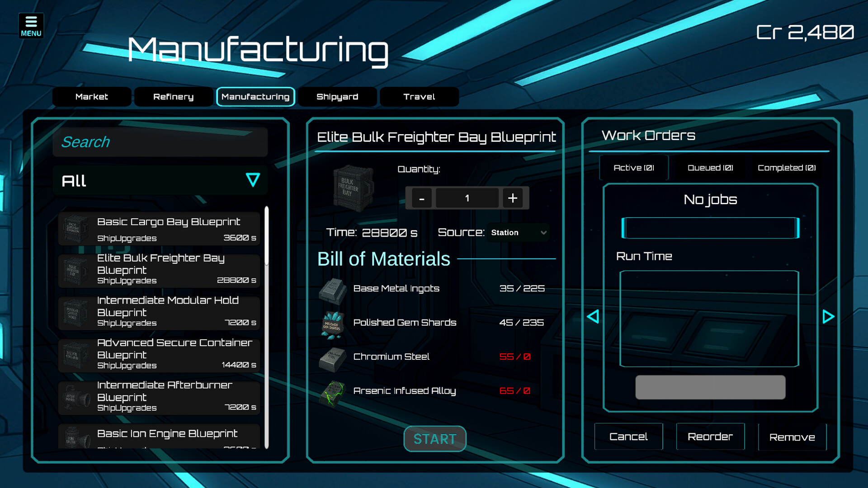Click the Basic Cargo Bay Blueprint thumbnail
Viewport: 868px width, 488px height.
(75, 229)
